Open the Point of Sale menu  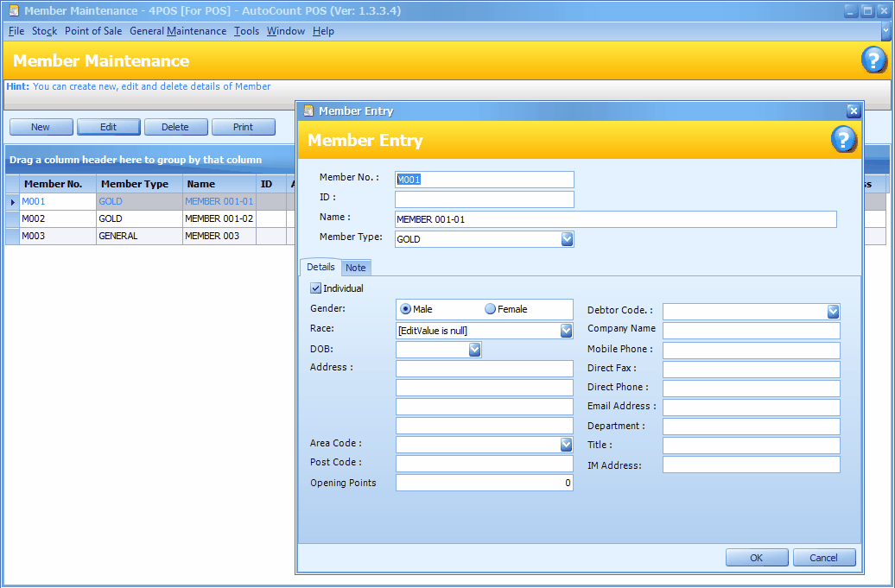click(93, 31)
